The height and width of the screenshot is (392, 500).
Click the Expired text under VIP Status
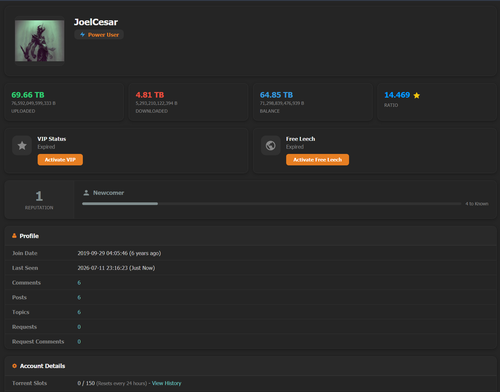click(x=46, y=147)
